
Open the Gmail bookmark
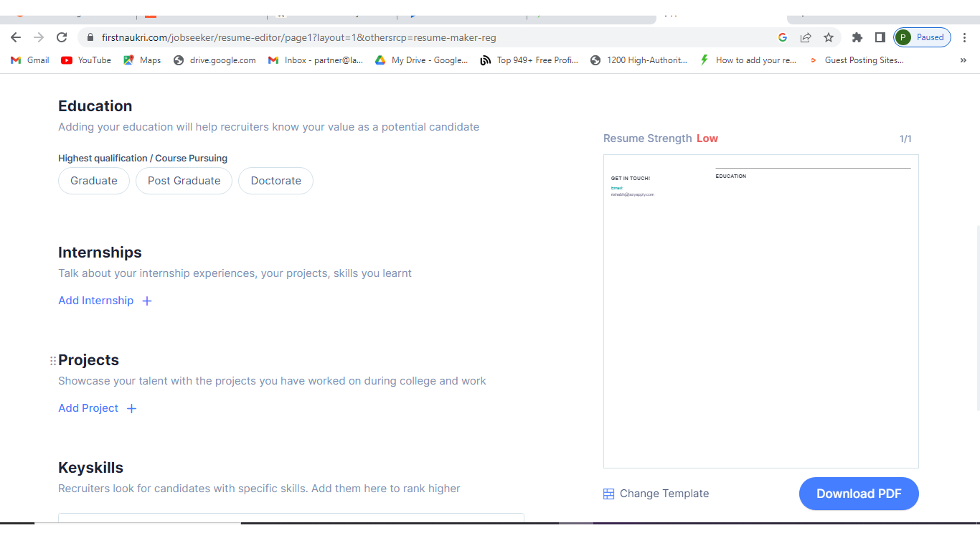[x=30, y=60]
